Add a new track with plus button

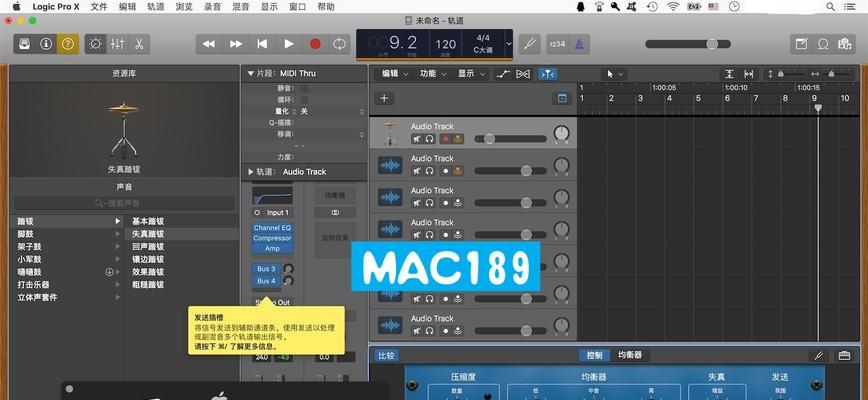pyautogui.click(x=384, y=98)
